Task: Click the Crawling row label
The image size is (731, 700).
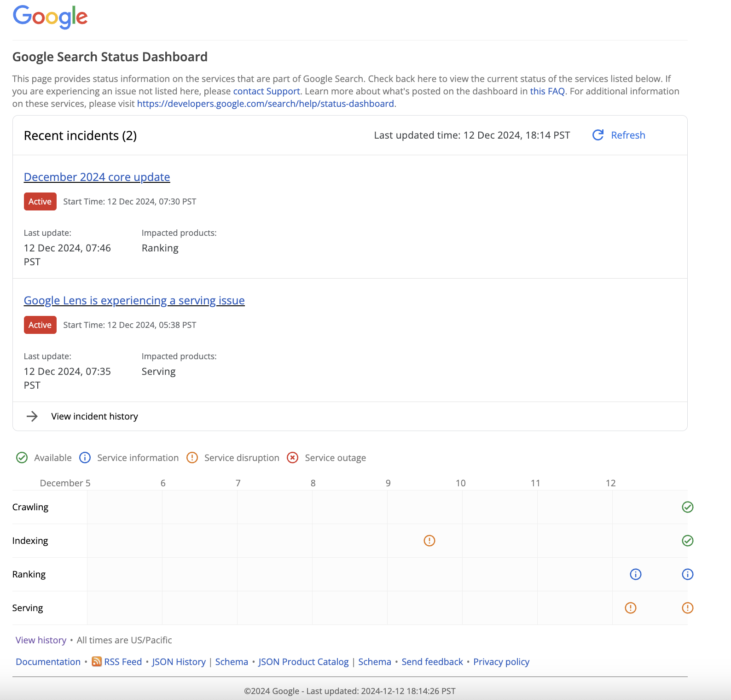Action: click(30, 507)
